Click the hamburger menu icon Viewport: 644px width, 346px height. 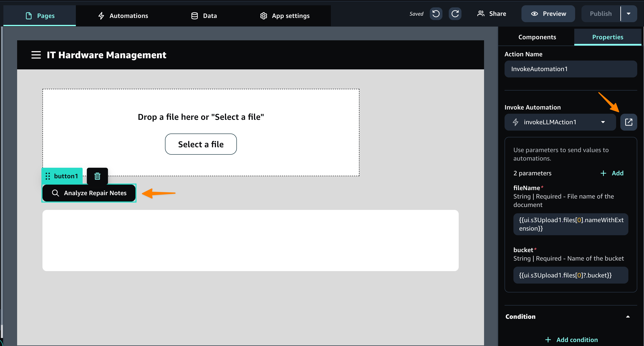pyautogui.click(x=36, y=55)
